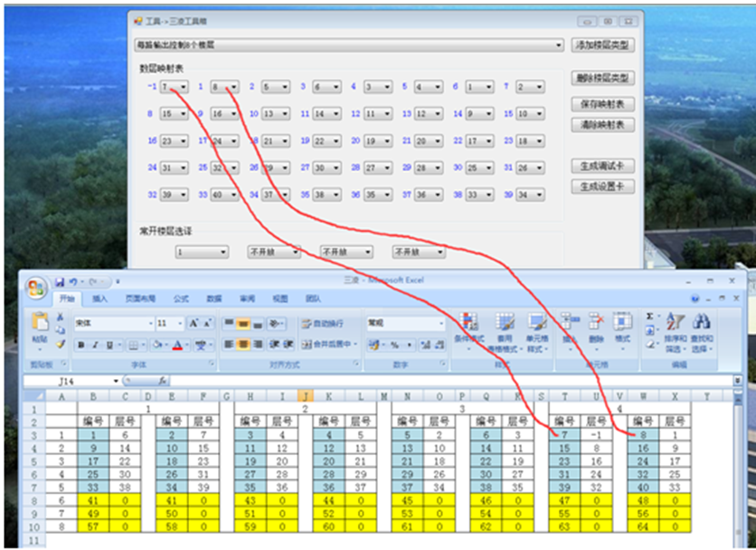This screenshot has height=550, width=756.
Task: Click the Cut scissors icon
Action: (61, 317)
